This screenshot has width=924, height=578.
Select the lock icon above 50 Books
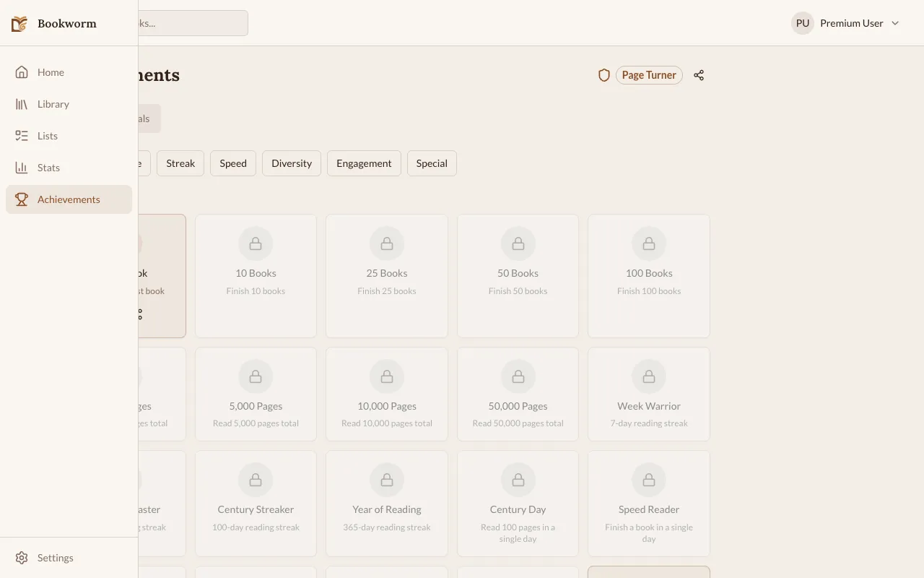518,244
